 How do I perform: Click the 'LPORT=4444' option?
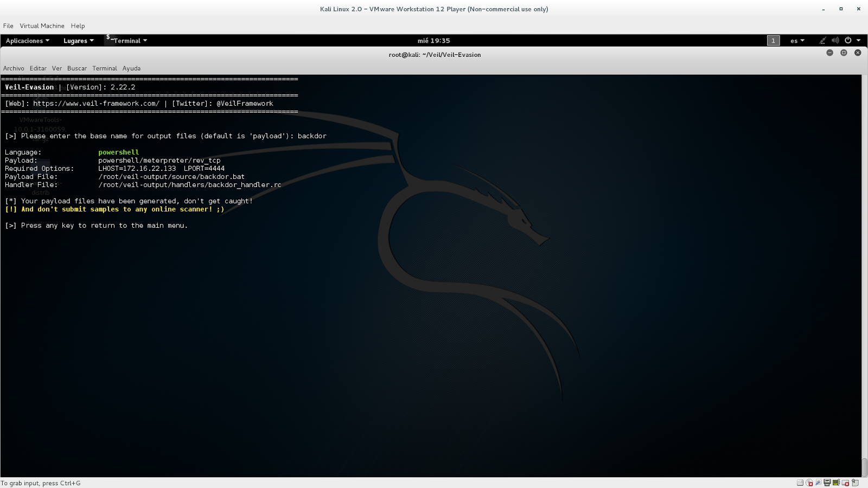[204, 169]
